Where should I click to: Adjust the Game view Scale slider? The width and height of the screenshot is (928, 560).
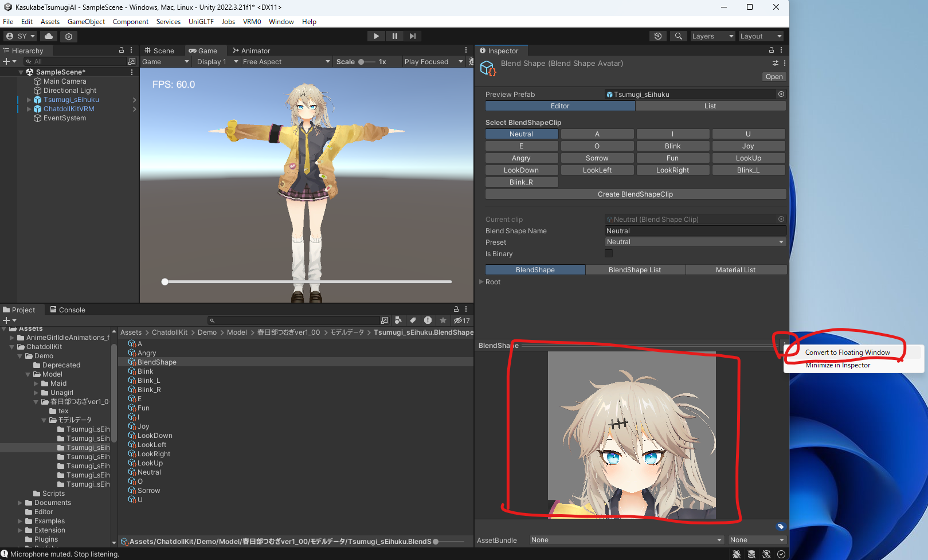tap(367, 62)
